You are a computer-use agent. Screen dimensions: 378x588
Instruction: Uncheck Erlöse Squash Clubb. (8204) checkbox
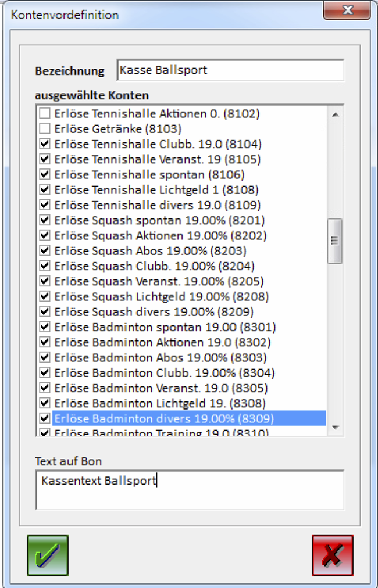click(44, 267)
